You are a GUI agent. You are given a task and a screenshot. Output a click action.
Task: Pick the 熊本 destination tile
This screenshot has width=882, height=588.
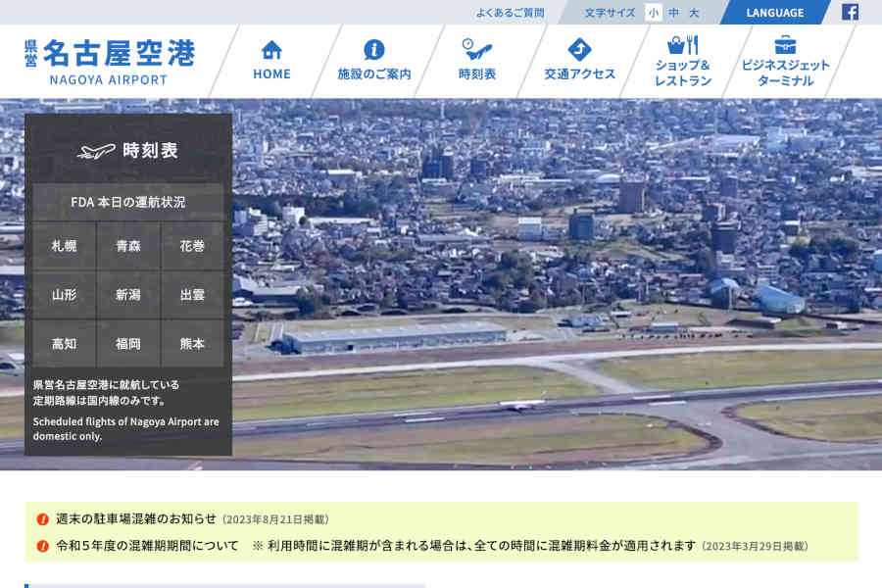tap(192, 344)
